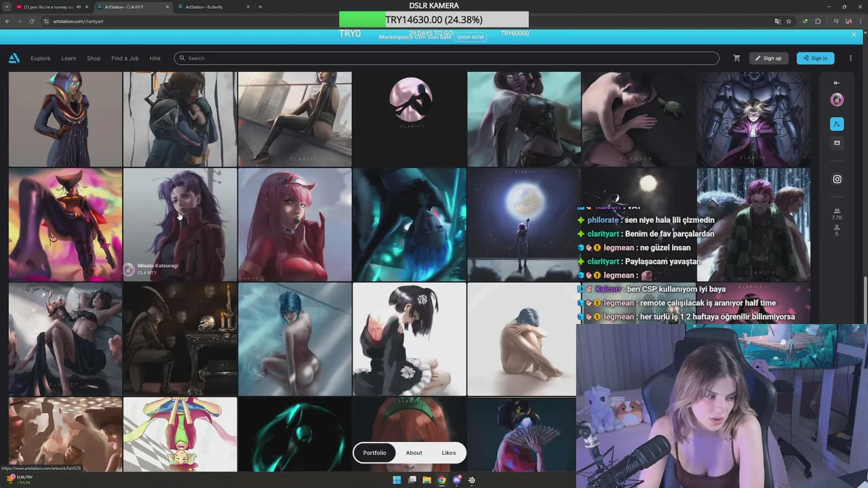Open the Learn menu
Viewport: 868px width, 488px height.
(68, 58)
